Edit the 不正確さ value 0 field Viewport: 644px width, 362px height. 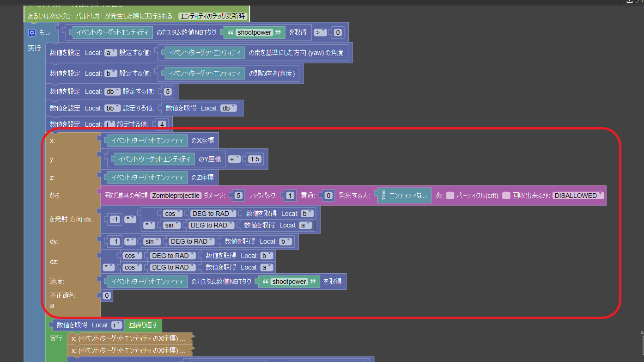pos(106,295)
